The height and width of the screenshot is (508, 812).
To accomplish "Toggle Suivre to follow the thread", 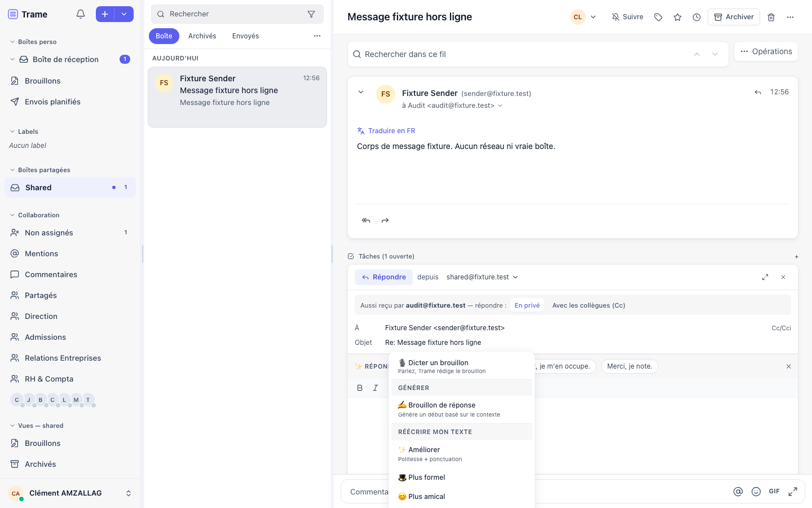I will point(628,17).
